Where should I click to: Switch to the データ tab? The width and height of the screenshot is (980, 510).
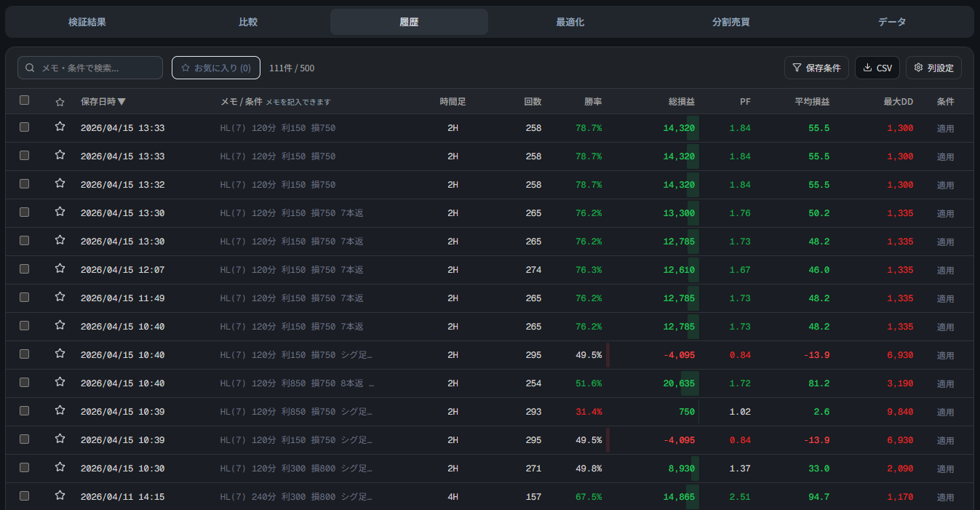pos(892,22)
